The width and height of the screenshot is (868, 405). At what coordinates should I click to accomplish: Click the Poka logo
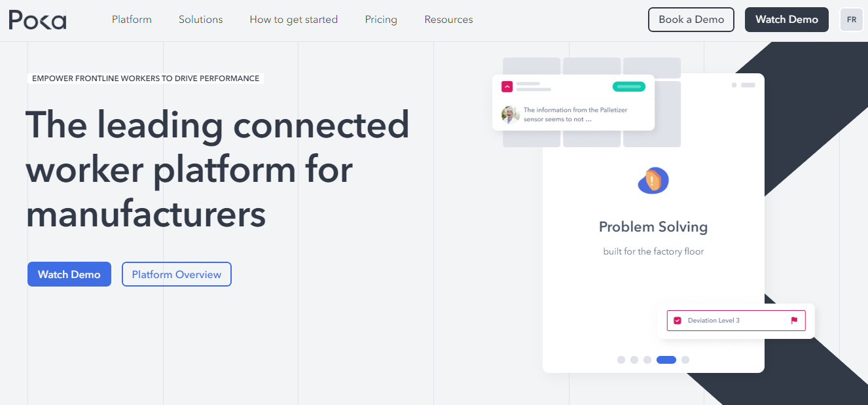(37, 20)
